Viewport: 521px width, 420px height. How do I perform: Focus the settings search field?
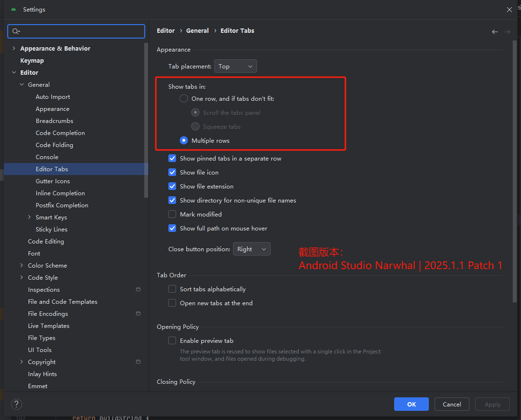[76, 31]
